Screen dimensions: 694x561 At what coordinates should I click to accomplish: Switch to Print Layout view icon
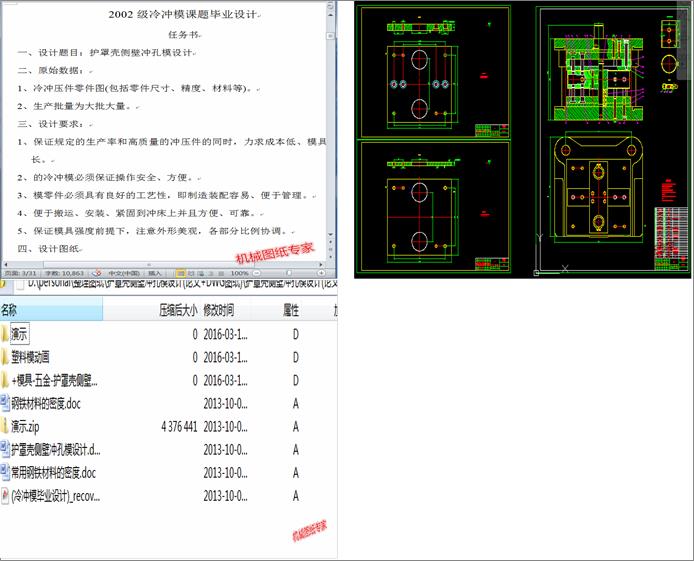181,273
